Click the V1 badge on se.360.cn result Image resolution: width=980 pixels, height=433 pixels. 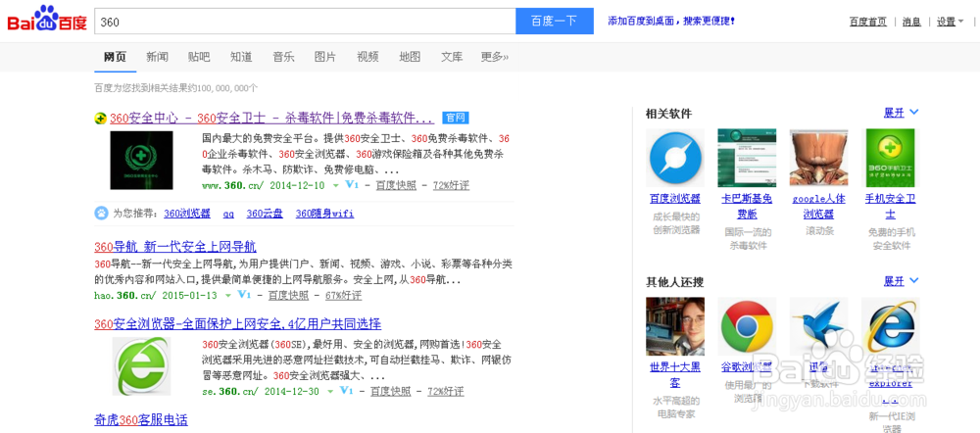(x=346, y=391)
